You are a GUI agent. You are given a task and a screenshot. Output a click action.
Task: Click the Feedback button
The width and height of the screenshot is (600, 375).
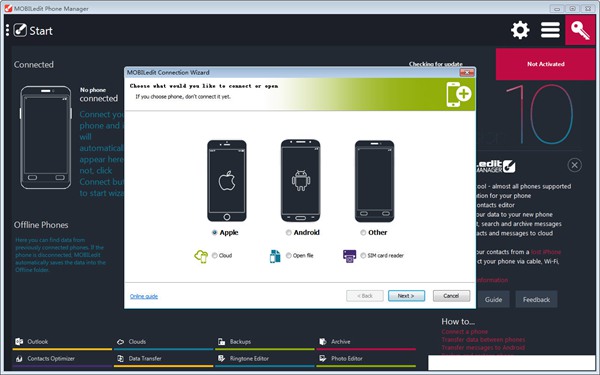click(x=536, y=300)
